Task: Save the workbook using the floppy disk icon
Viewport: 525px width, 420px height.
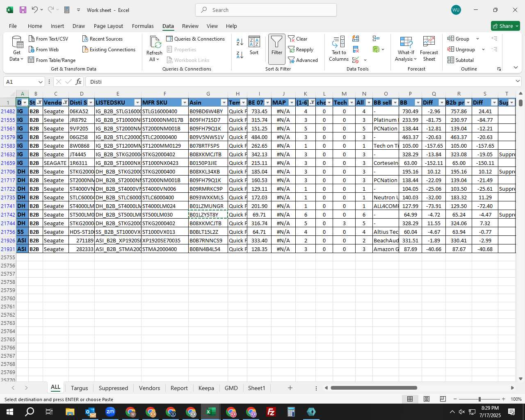Action: pos(23,10)
